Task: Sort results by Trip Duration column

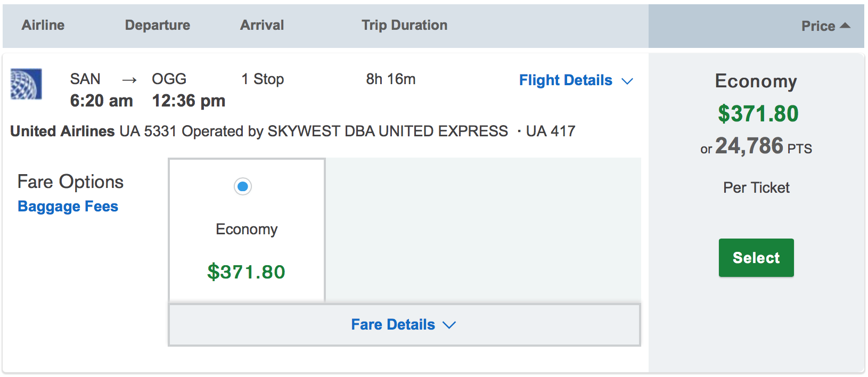Action: tap(405, 25)
